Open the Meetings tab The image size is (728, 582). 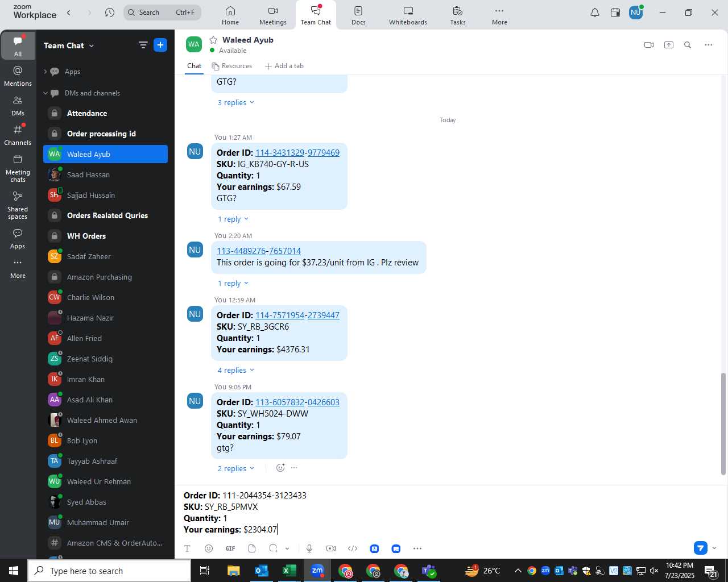[273, 15]
